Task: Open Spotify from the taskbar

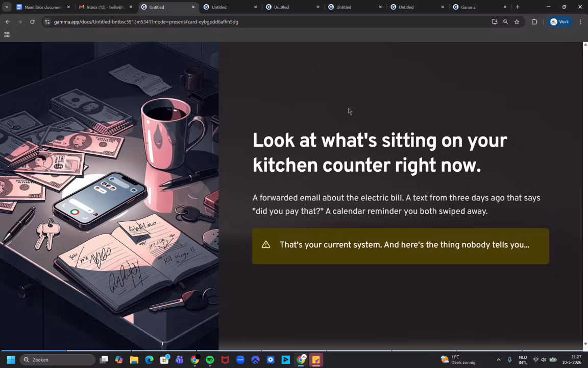Action: (210, 360)
